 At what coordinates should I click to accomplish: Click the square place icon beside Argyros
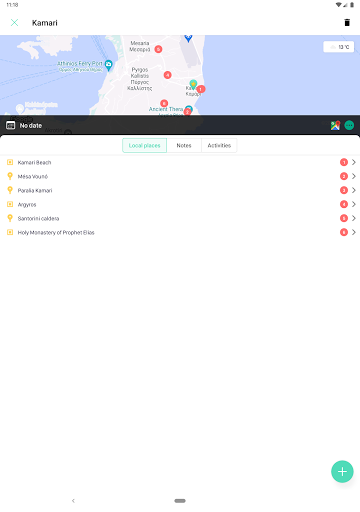coord(10,204)
